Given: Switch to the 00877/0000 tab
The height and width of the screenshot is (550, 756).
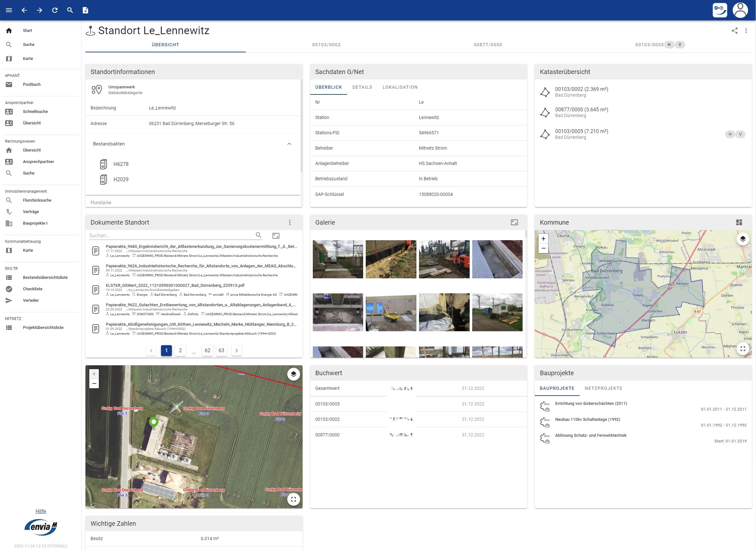Looking at the screenshot, I should 488,45.
